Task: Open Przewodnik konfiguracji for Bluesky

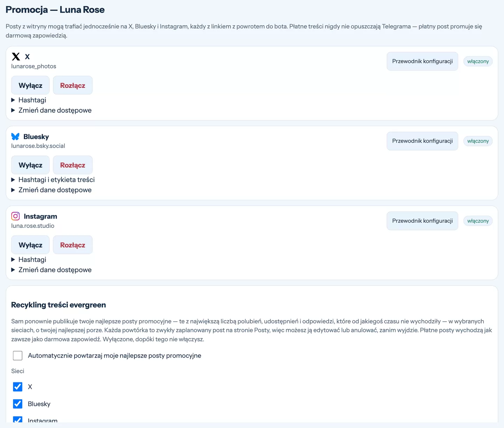Action: click(x=422, y=141)
